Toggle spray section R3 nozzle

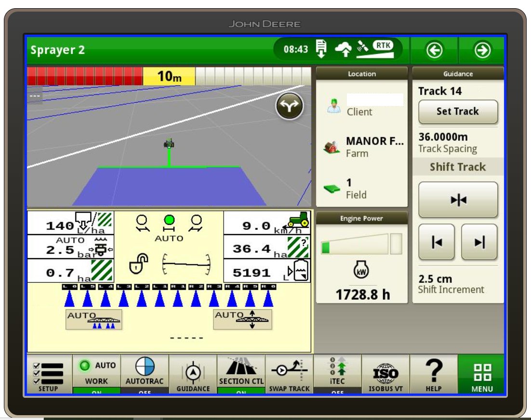pyautogui.click(x=214, y=295)
